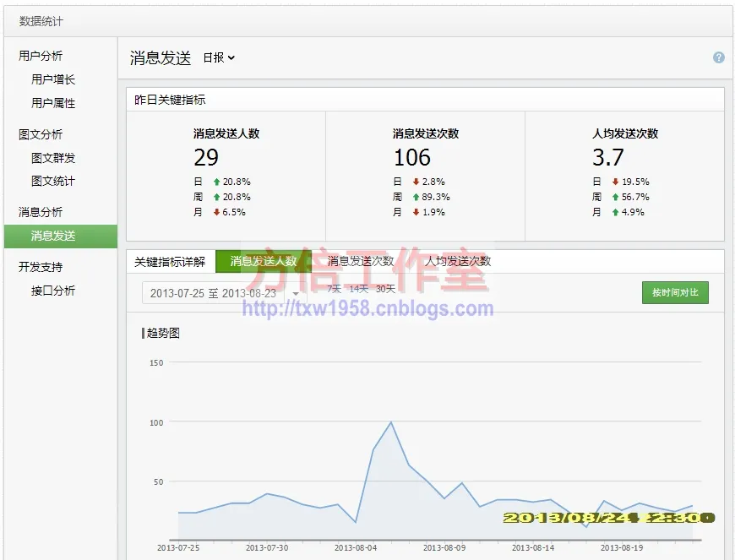
Task: Select the 14天 time range
Action: pyautogui.click(x=358, y=289)
